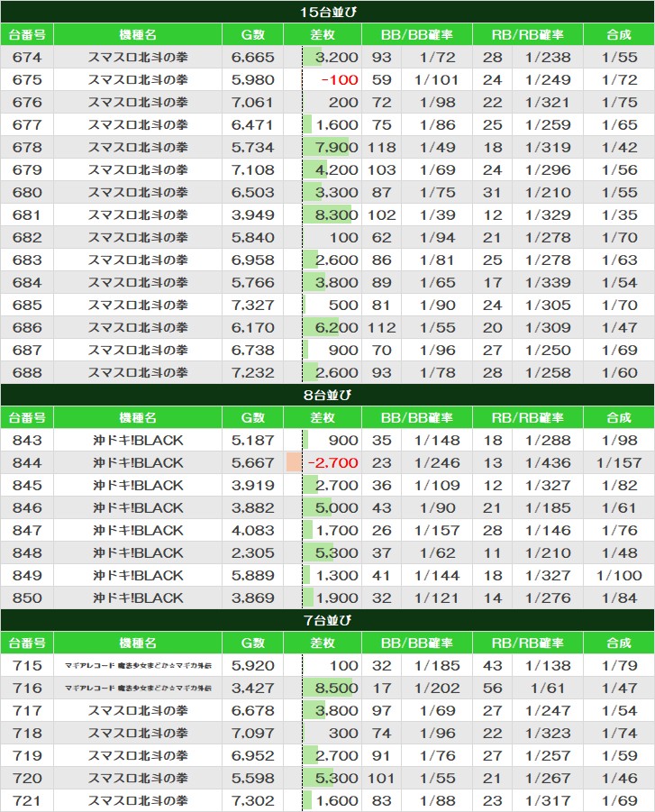Select game count 5,889 in row 849
The height and width of the screenshot is (812, 655).
pyautogui.click(x=252, y=575)
